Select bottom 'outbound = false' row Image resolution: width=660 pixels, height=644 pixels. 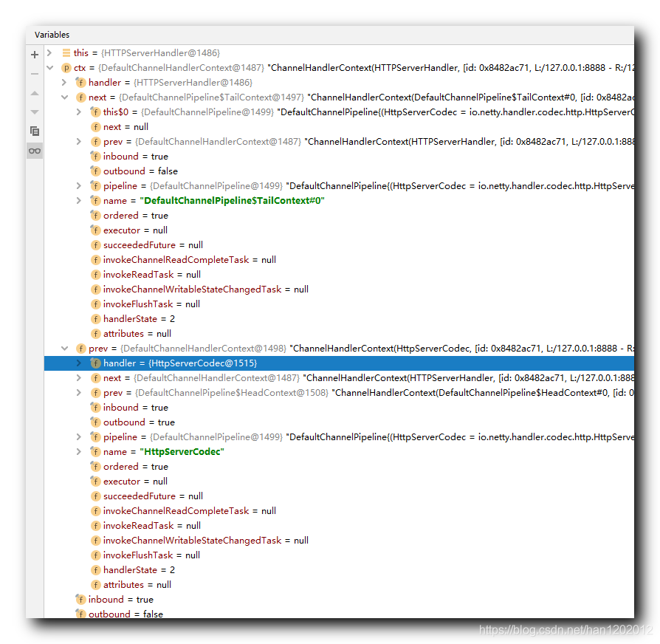pos(339,613)
